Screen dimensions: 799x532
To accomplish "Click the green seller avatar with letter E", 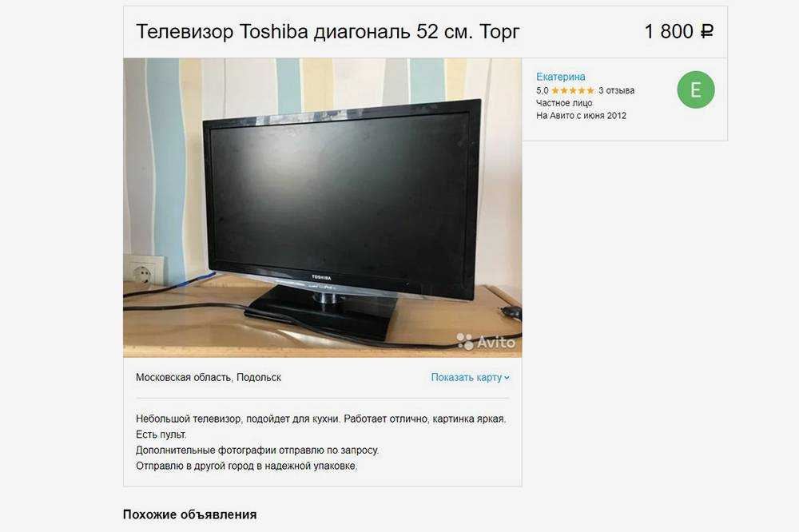I will click(x=696, y=89).
